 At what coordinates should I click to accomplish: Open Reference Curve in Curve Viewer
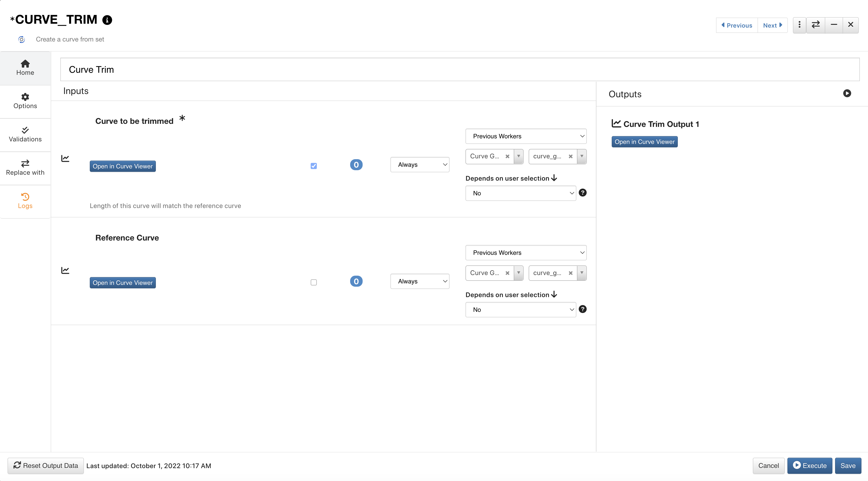tap(123, 283)
